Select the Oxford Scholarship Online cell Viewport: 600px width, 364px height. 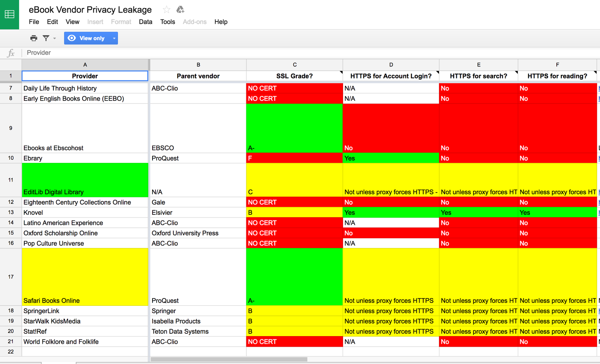coord(85,233)
